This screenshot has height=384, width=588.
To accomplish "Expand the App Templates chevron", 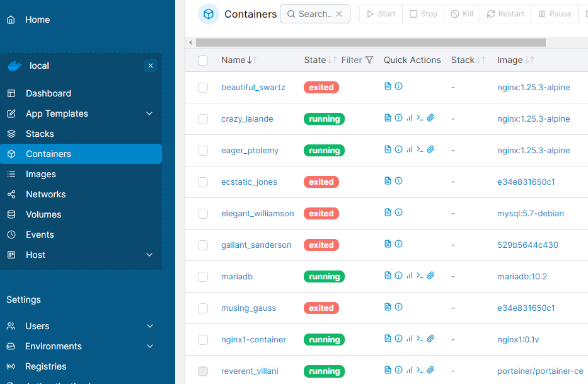I will pos(149,113).
